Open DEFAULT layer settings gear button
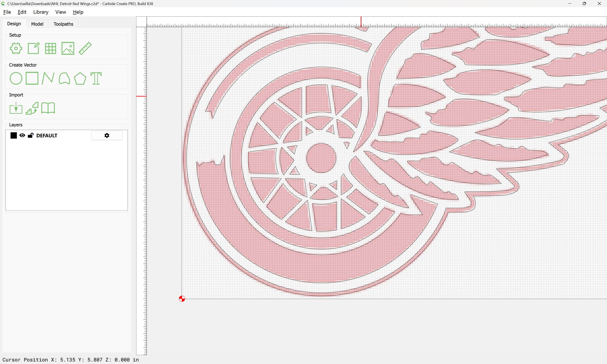 pyautogui.click(x=107, y=136)
